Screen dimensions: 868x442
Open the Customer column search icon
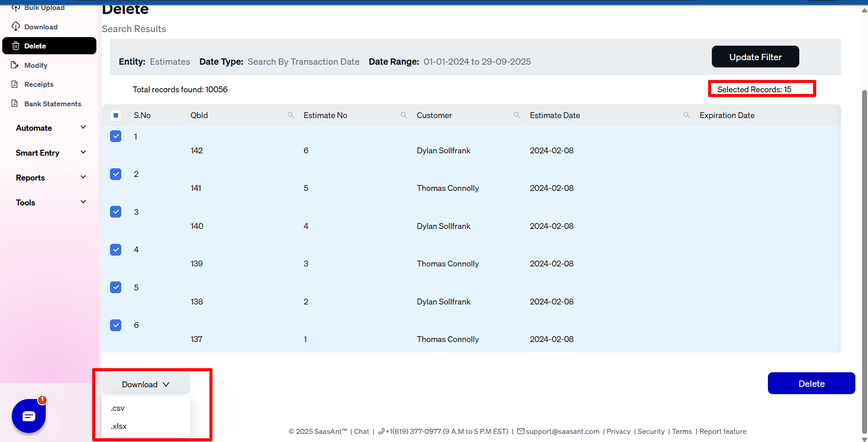pyautogui.click(x=517, y=115)
